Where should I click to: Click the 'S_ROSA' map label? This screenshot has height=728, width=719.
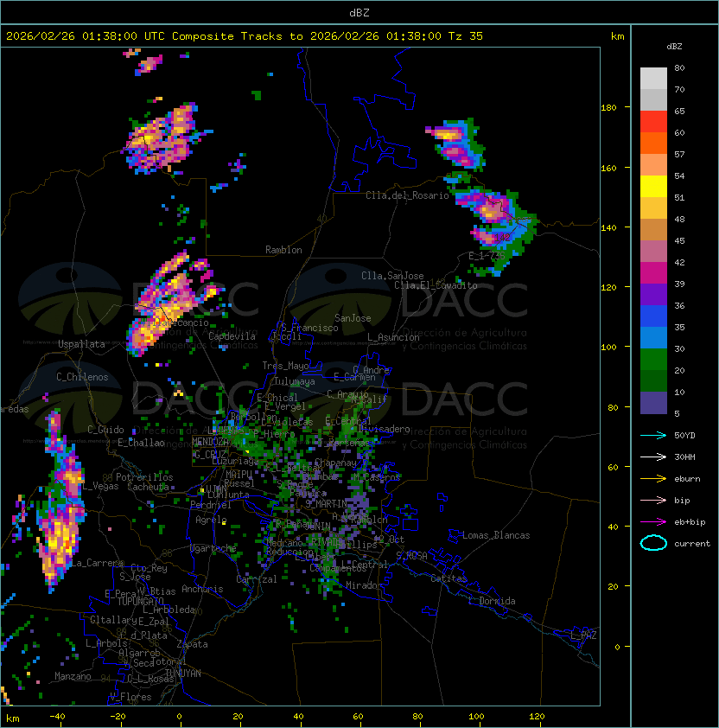411,555
